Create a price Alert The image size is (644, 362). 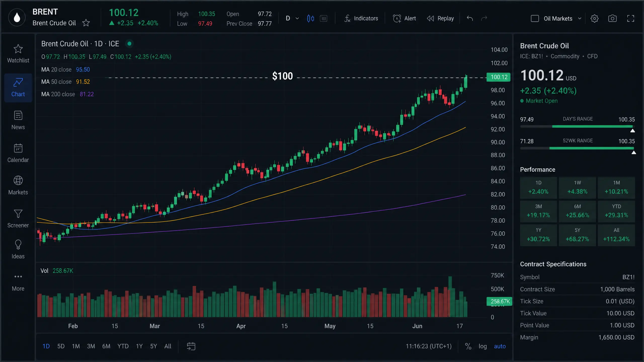tap(404, 18)
